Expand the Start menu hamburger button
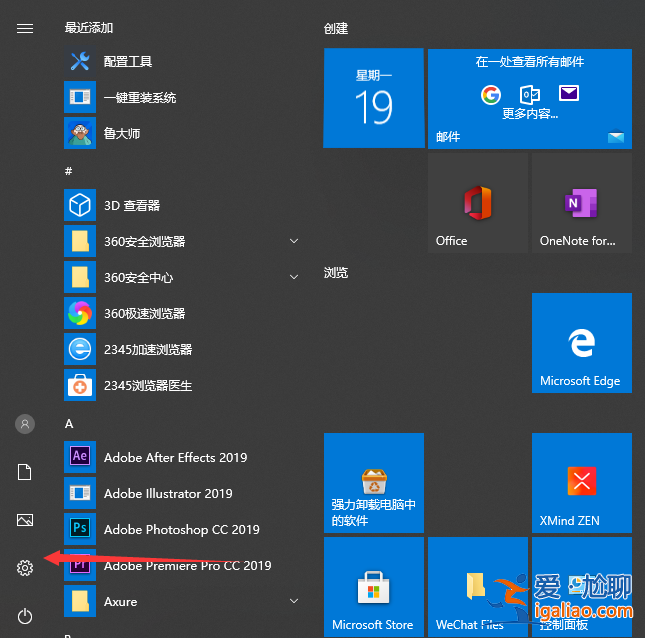The height and width of the screenshot is (638, 645). point(25,28)
